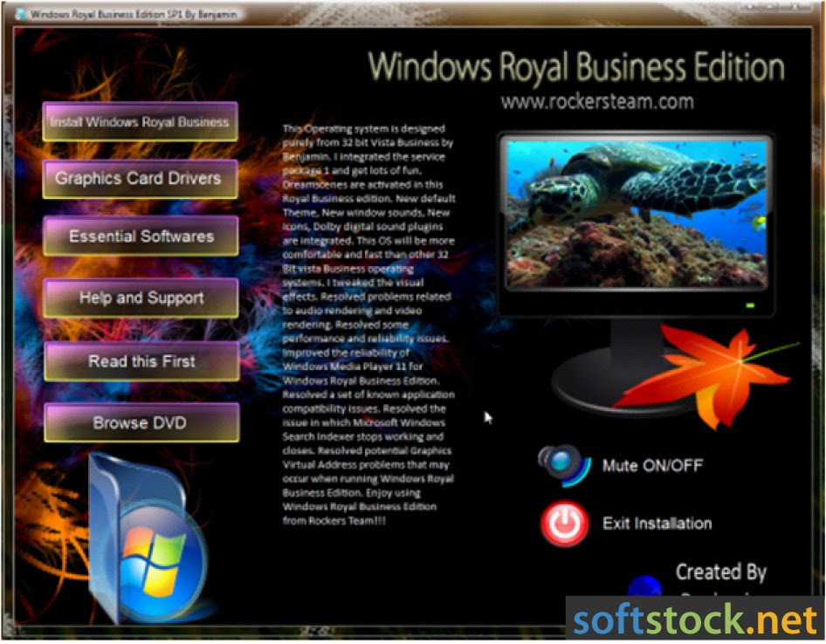Image resolution: width=826 pixels, height=644 pixels.
Task: Click the Created By text
Action: pos(720,572)
